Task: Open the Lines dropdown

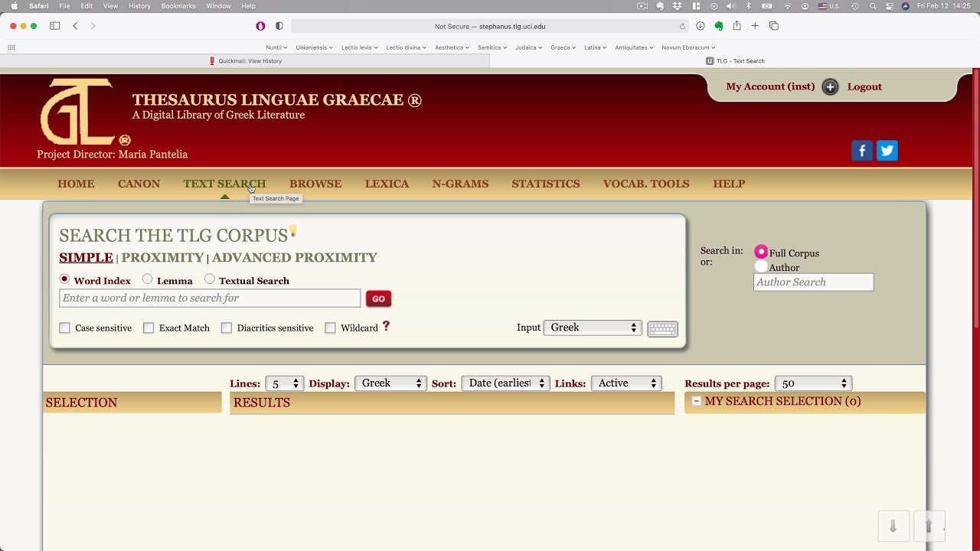Action: coord(284,383)
